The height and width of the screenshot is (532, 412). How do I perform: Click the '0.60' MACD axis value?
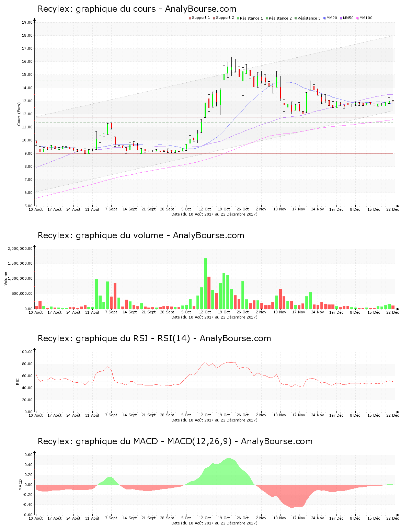(28, 455)
